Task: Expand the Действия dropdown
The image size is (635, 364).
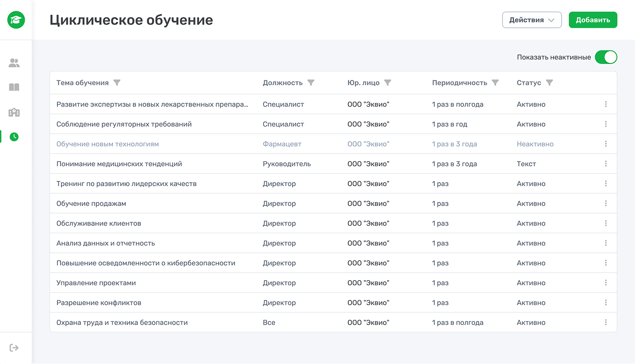Action: coord(532,20)
